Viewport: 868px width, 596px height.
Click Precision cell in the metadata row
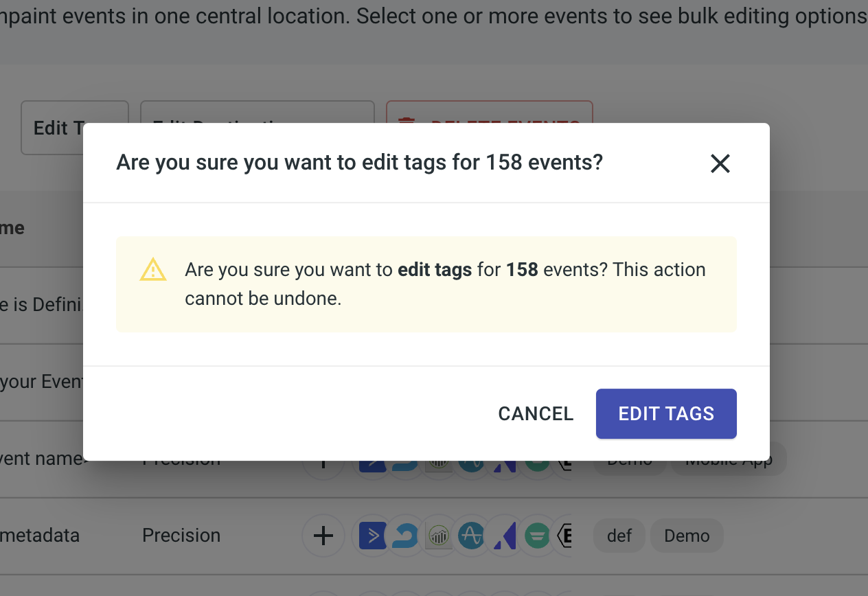click(x=181, y=536)
